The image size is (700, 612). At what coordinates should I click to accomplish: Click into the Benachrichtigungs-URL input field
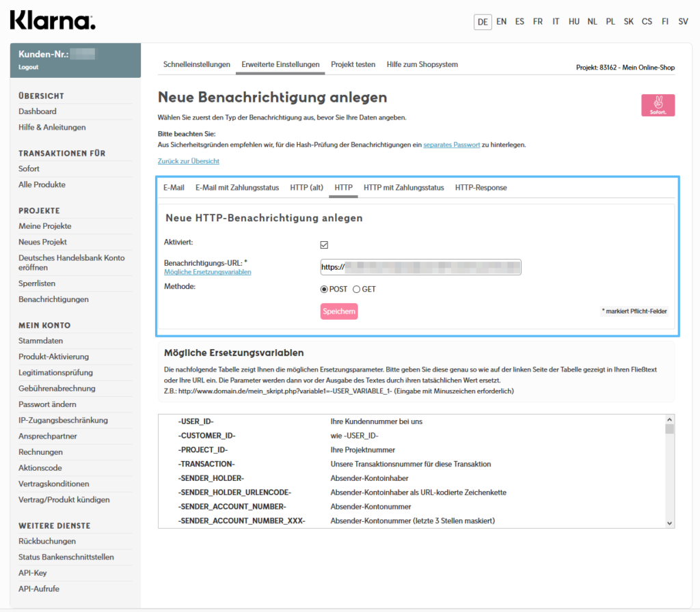point(420,267)
